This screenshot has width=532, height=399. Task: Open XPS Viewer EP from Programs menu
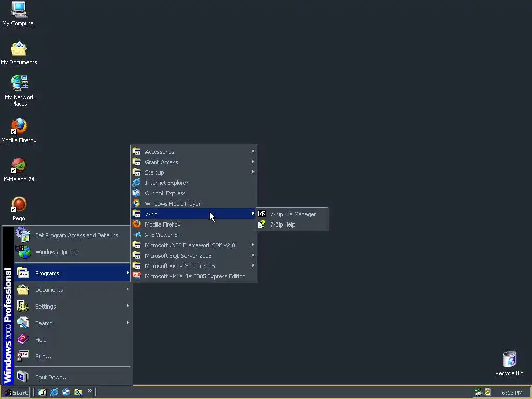[194, 235]
